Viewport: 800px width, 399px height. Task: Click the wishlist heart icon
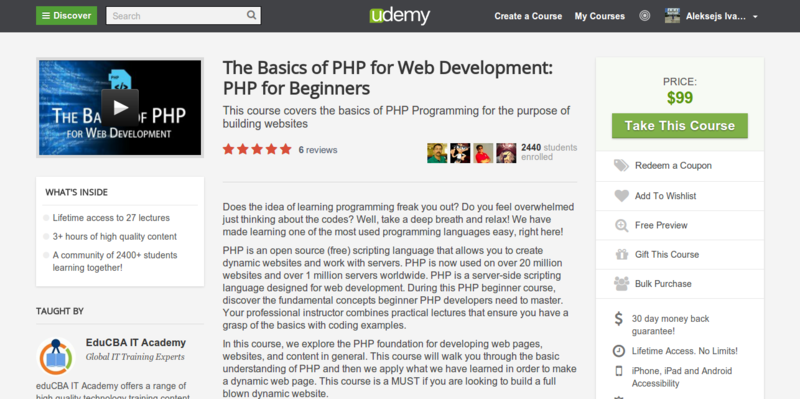621,196
